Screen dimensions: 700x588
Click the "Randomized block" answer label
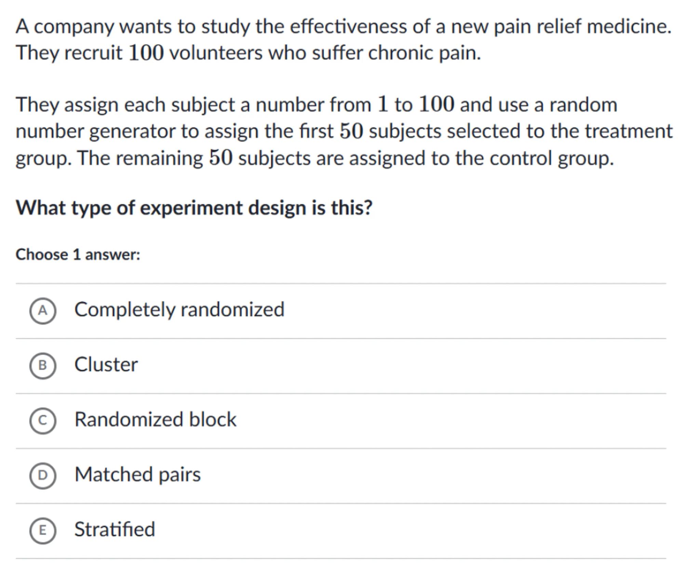click(x=155, y=419)
